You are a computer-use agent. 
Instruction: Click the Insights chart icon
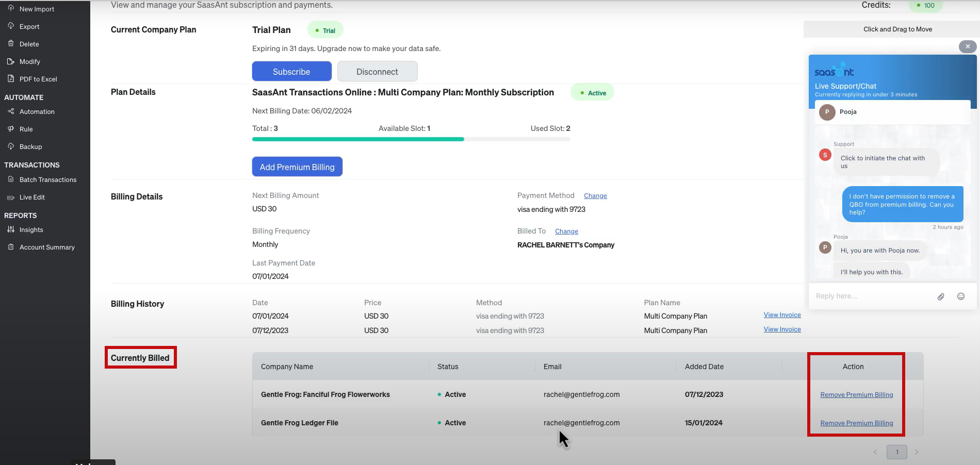point(11,229)
